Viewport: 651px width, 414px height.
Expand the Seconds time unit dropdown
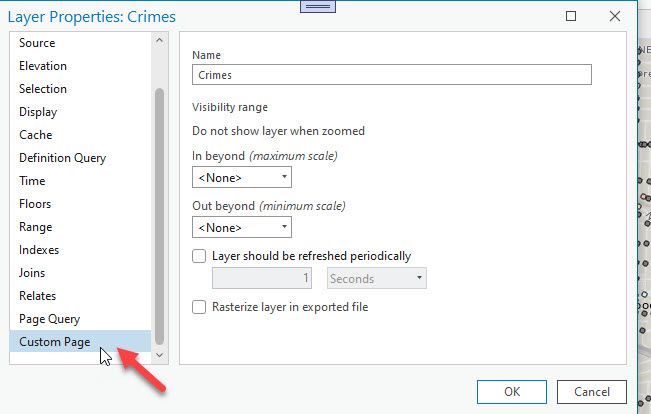[377, 279]
